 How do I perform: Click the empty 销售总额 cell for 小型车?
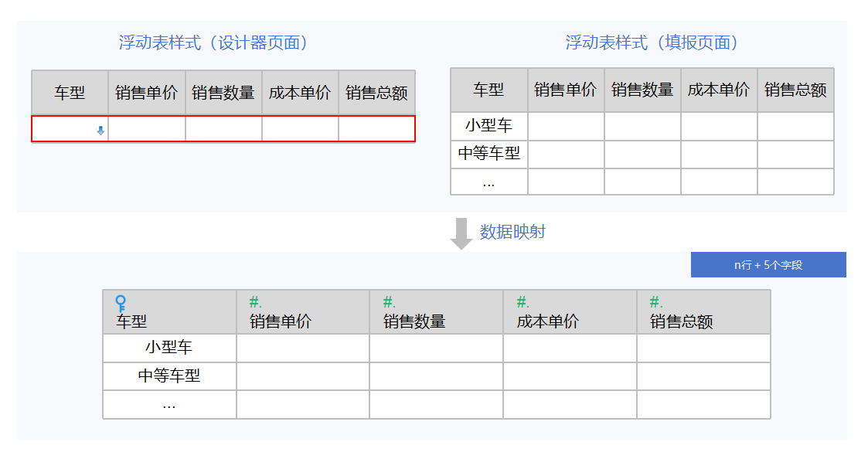click(796, 127)
